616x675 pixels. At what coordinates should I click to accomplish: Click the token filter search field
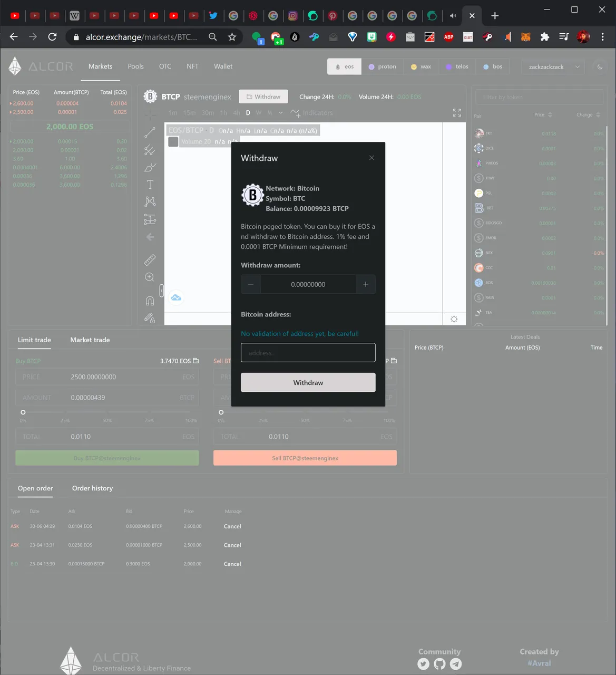click(x=540, y=97)
